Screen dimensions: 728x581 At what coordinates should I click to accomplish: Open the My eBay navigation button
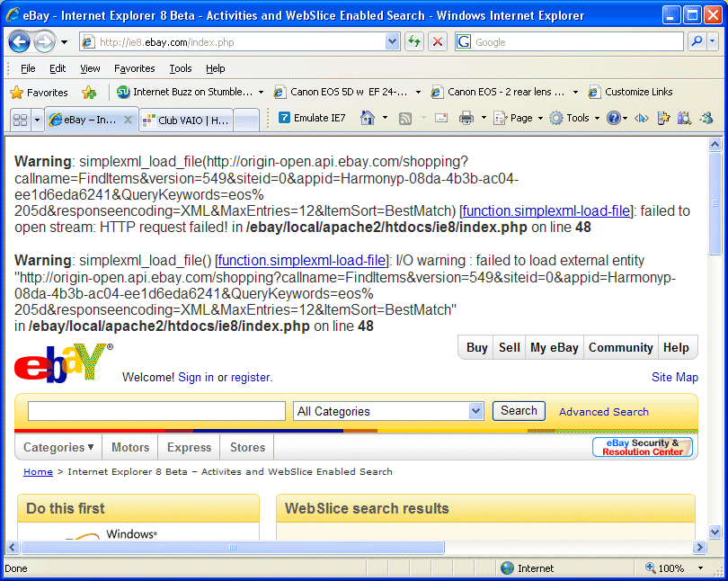(555, 347)
